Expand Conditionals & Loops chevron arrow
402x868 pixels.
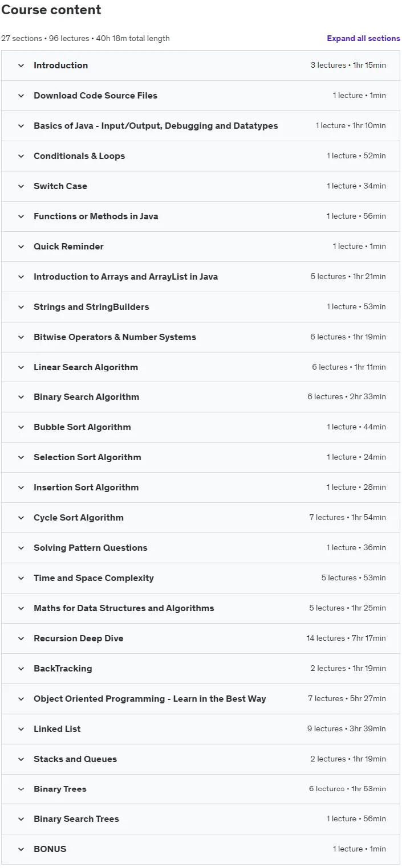[21, 156]
